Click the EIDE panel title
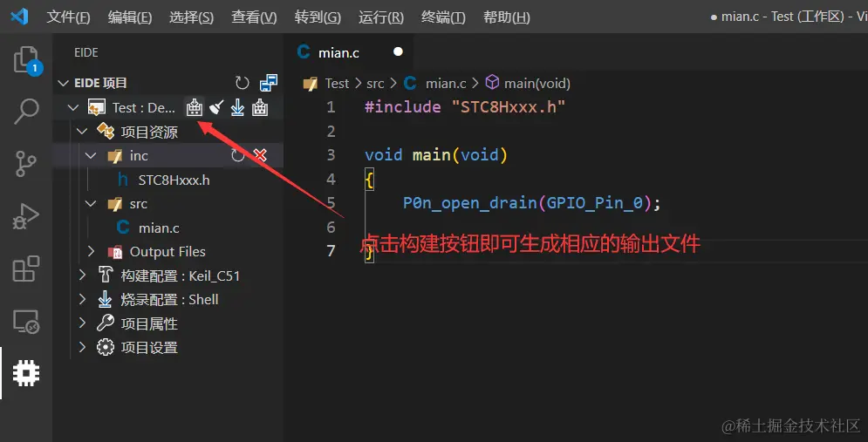This screenshot has height=442, width=868. pos(85,52)
